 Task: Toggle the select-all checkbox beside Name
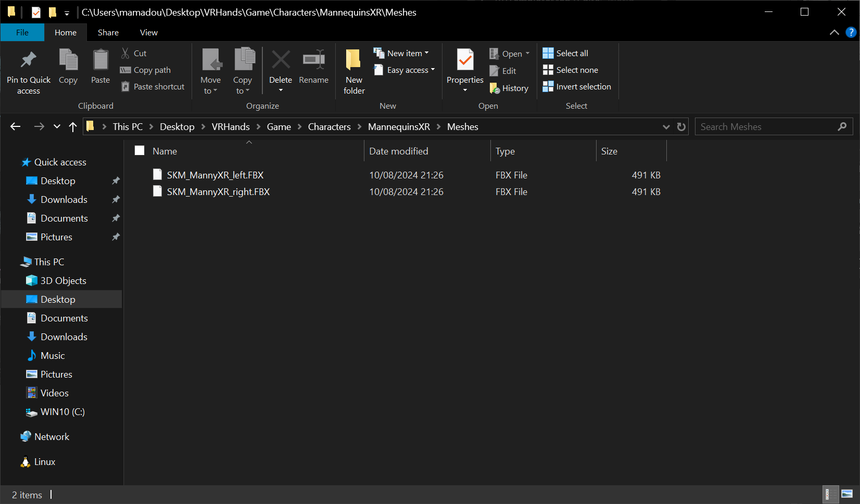tap(140, 151)
